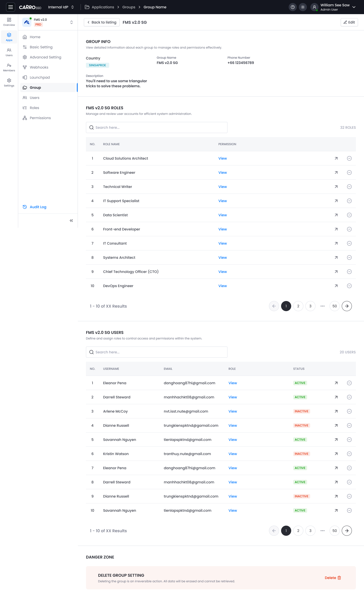
Task: Open arrow icon for Cloud Solutions Architect row
Action: tap(336, 158)
